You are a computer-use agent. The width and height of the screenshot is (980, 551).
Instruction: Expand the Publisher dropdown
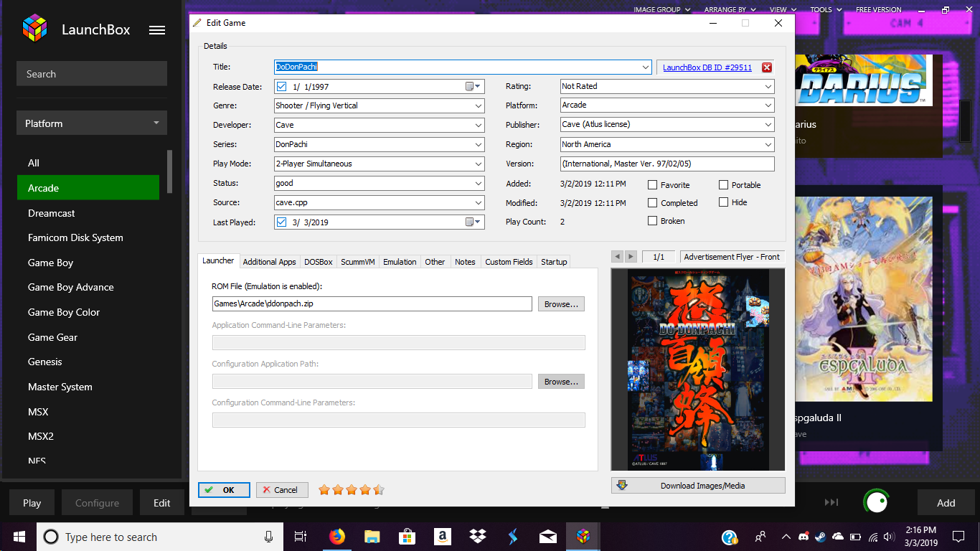pos(768,124)
